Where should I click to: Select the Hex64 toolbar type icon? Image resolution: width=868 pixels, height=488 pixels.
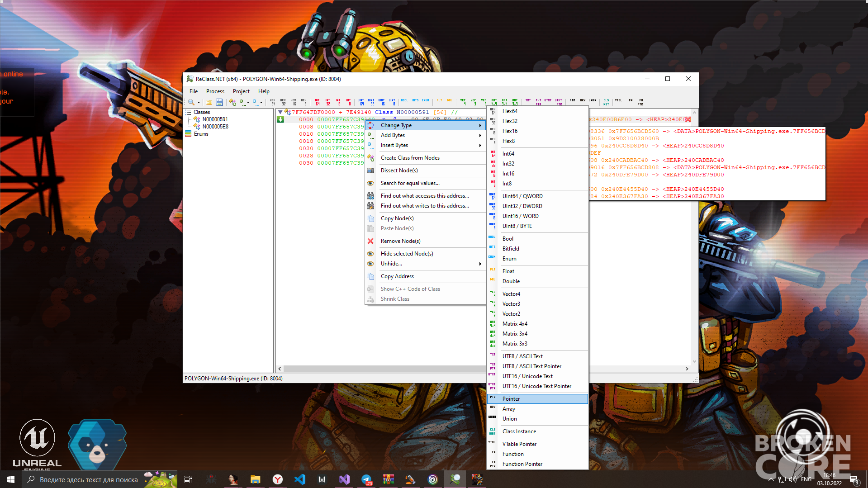point(272,102)
